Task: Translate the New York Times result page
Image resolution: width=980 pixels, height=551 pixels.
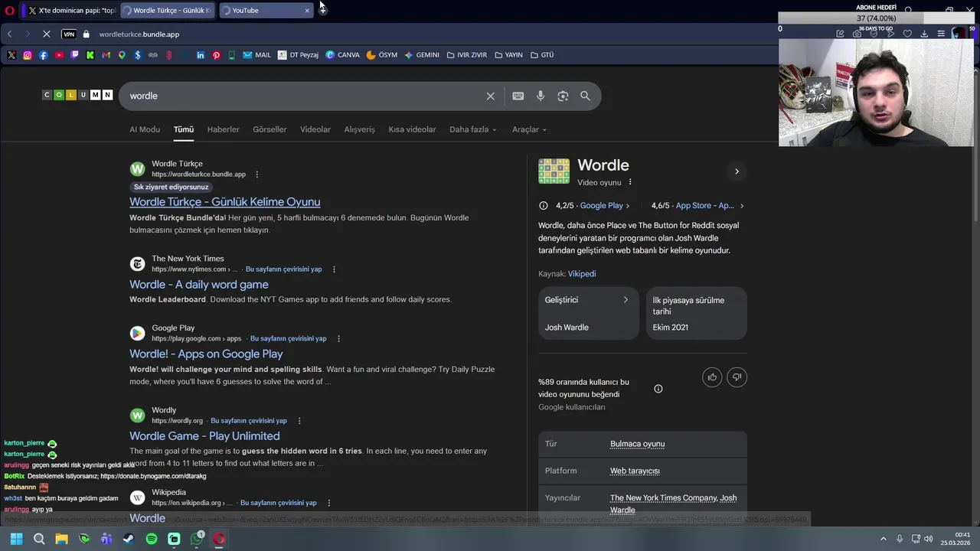Action: click(283, 269)
